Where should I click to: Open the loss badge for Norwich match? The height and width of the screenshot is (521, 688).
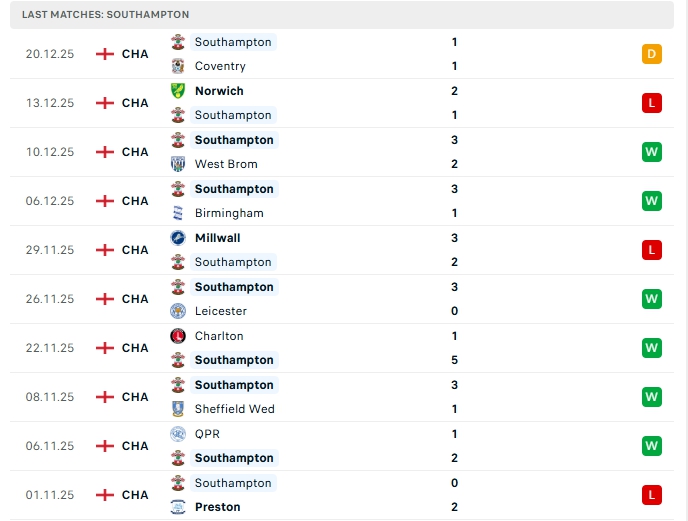point(652,103)
